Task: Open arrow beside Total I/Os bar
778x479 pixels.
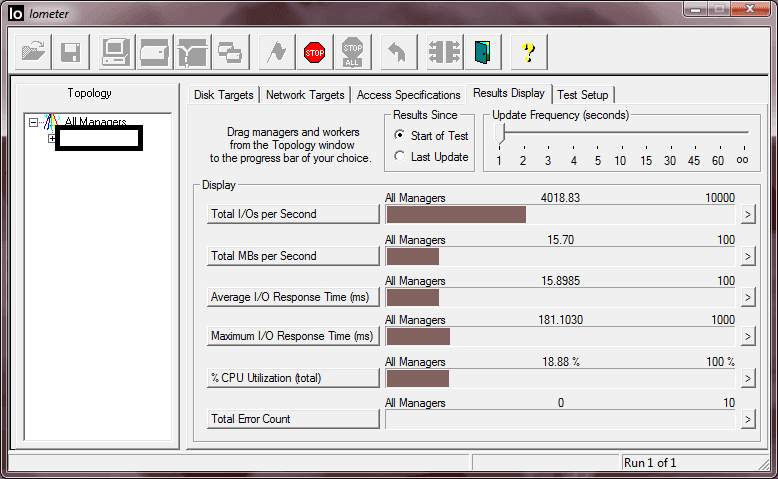Action: pyautogui.click(x=748, y=215)
